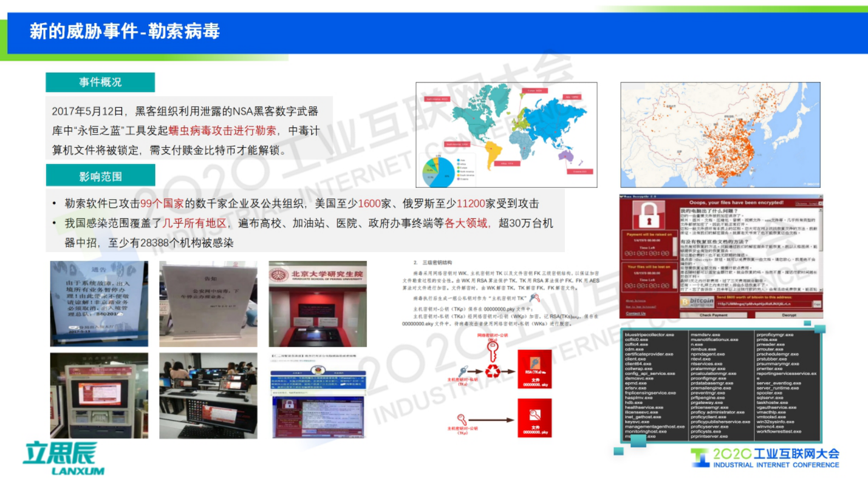The image size is (868, 488).
Task: Click the Contact Us link in the ransom window
Action: pos(636,313)
